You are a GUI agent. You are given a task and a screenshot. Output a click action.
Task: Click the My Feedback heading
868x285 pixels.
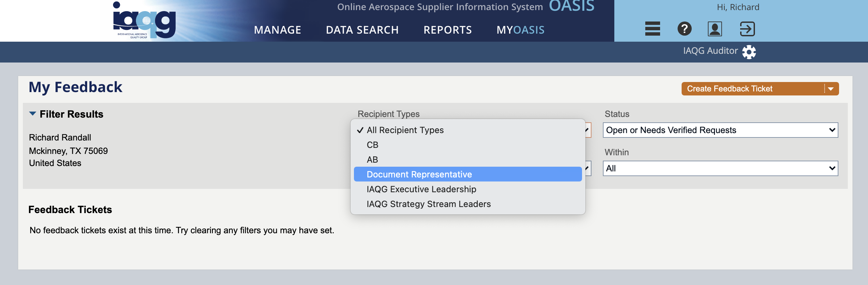click(75, 87)
